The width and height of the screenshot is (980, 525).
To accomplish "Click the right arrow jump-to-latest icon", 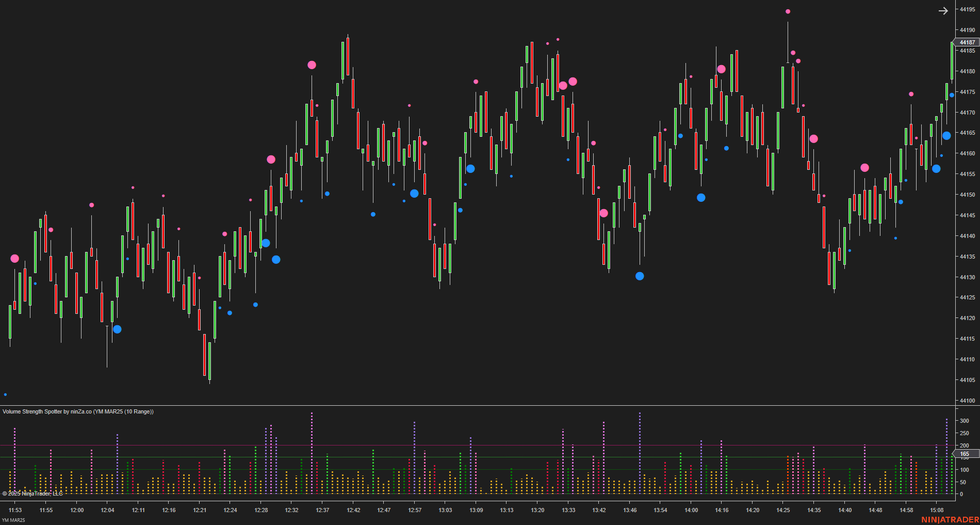I will pyautogui.click(x=944, y=11).
